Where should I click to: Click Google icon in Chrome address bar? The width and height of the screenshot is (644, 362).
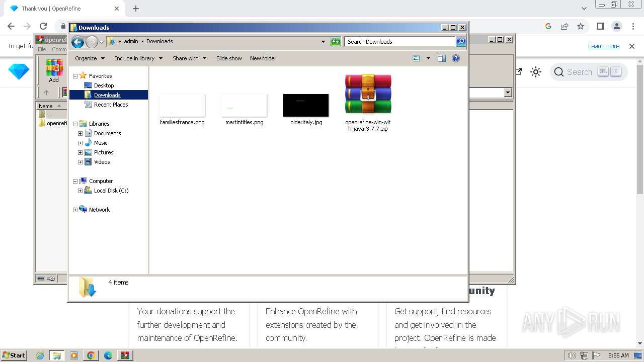pos(548,26)
